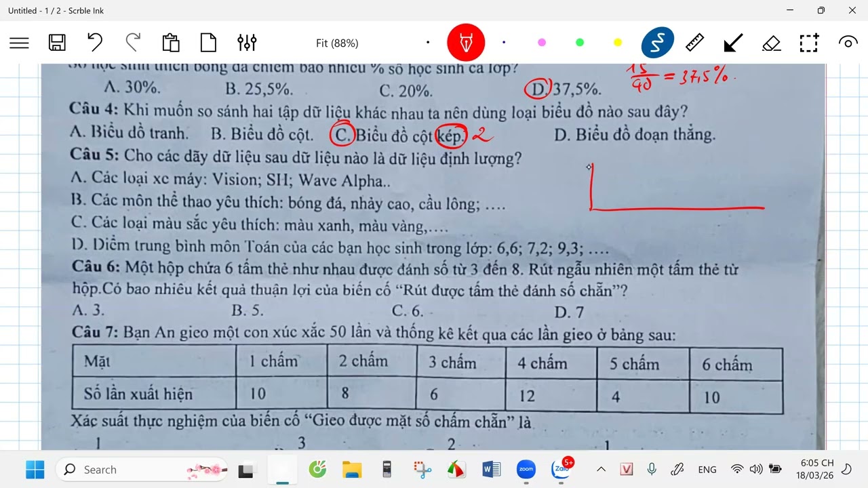868x488 pixels.
Task: Open the volume speaker tray icon
Action: click(756, 469)
